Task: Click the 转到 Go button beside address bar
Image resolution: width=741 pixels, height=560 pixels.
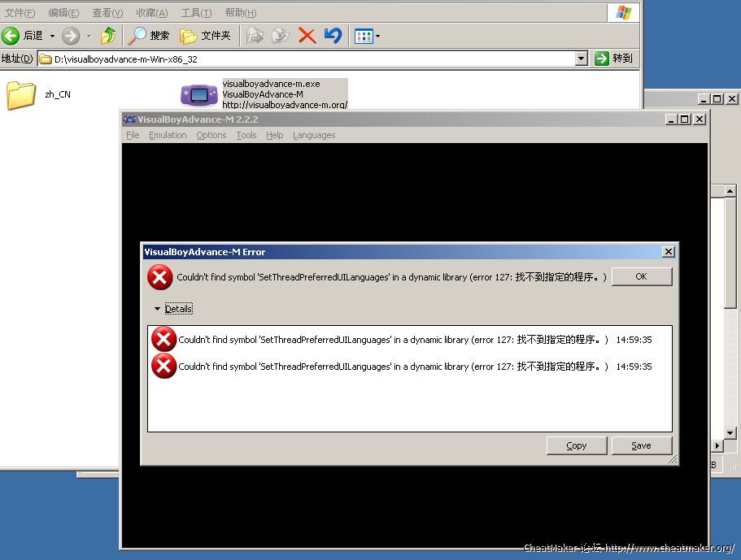Action: (613, 59)
